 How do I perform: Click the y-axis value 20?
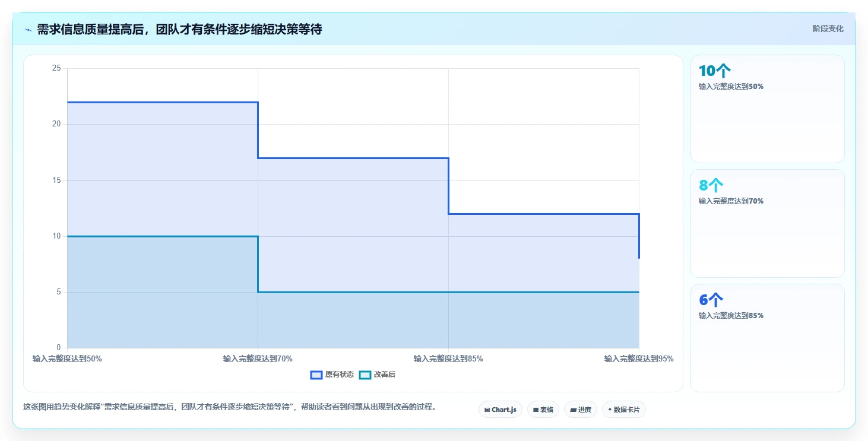pos(56,124)
